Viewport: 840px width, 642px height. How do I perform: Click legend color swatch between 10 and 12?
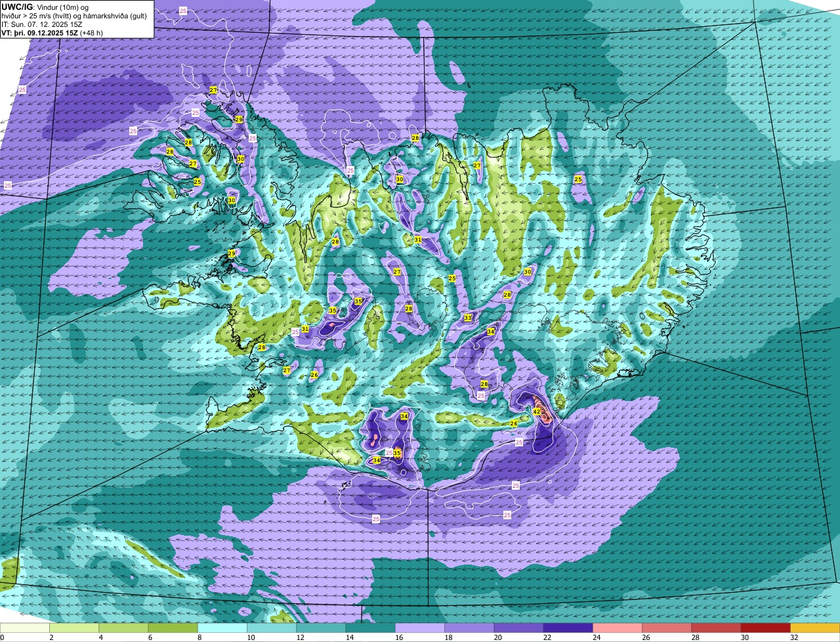coord(272,628)
